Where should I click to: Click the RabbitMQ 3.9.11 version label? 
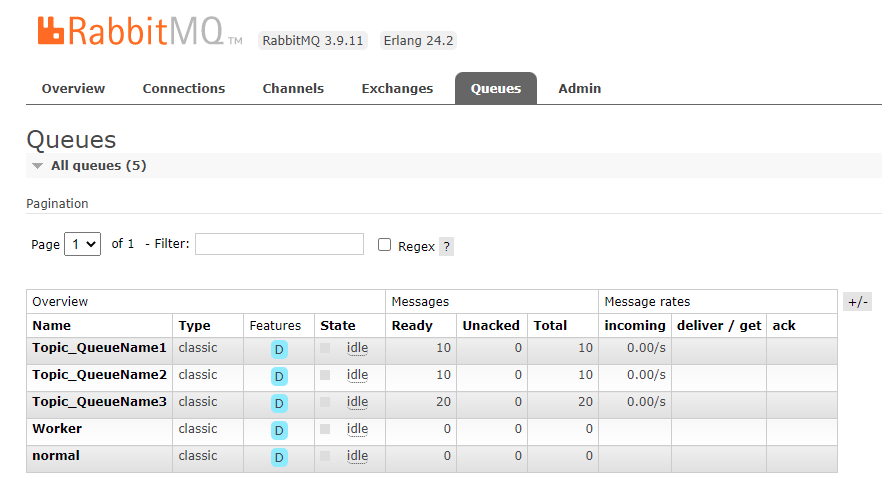click(x=313, y=40)
